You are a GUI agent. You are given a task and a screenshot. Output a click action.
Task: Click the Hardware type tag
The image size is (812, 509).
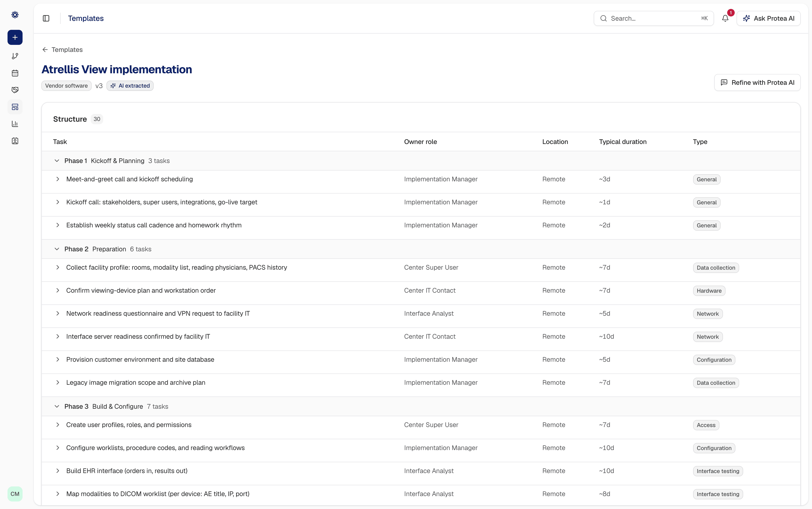coord(709,291)
